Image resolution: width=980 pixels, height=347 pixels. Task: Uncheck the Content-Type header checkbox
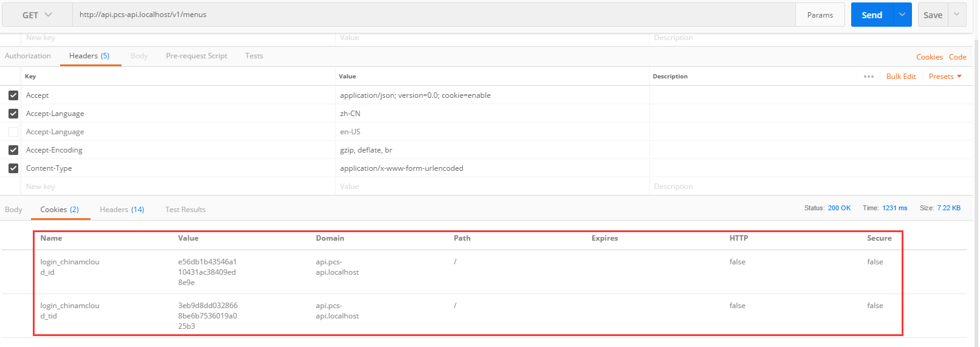13,168
